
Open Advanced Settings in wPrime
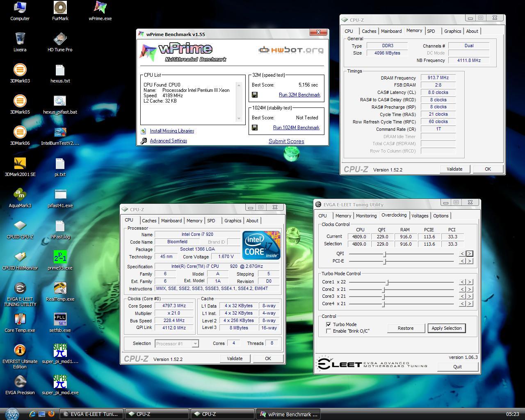pos(169,141)
